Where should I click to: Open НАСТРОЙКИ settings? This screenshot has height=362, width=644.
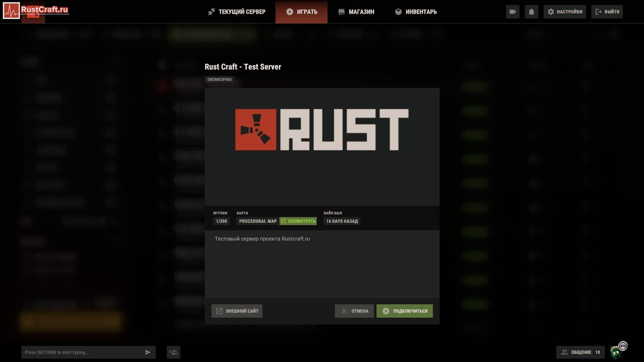(564, 12)
